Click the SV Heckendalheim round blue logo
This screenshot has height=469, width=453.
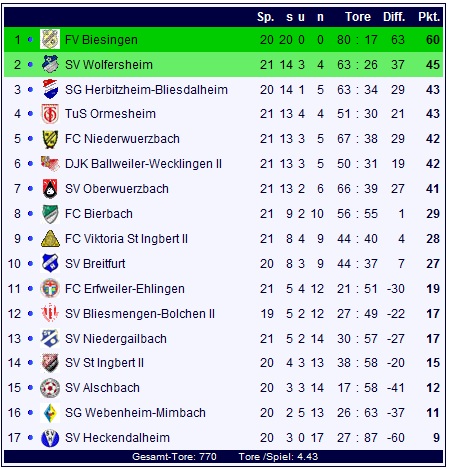[x=50, y=438]
